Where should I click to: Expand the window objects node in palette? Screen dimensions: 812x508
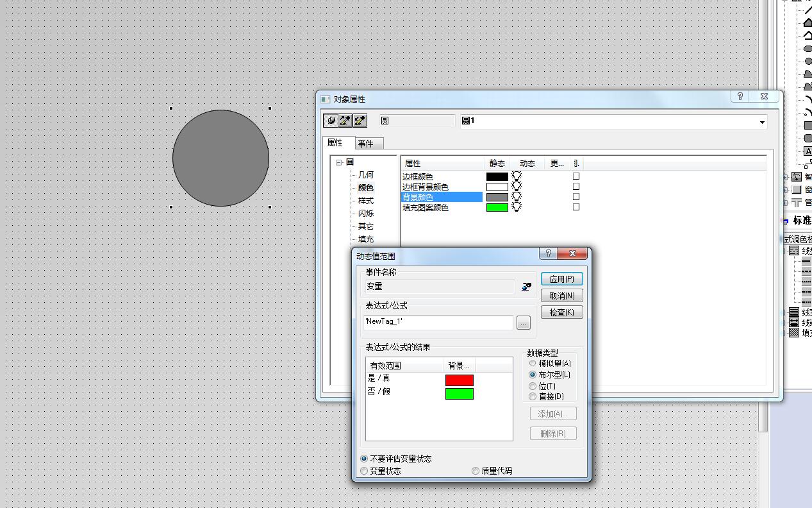coord(786,190)
